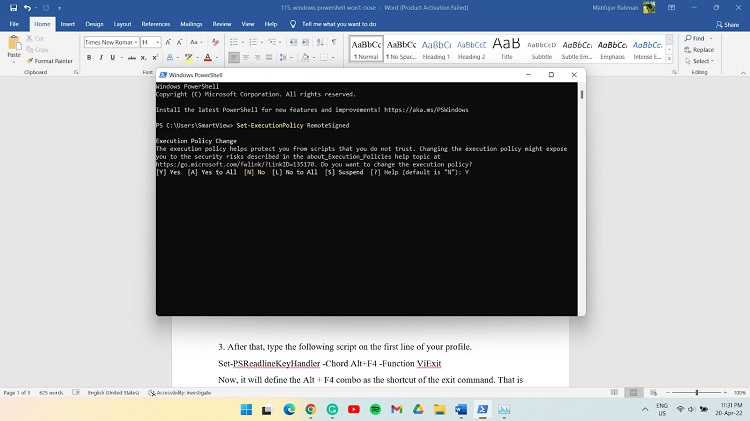
Task: Click the red Font Color swatch
Action: click(x=207, y=57)
